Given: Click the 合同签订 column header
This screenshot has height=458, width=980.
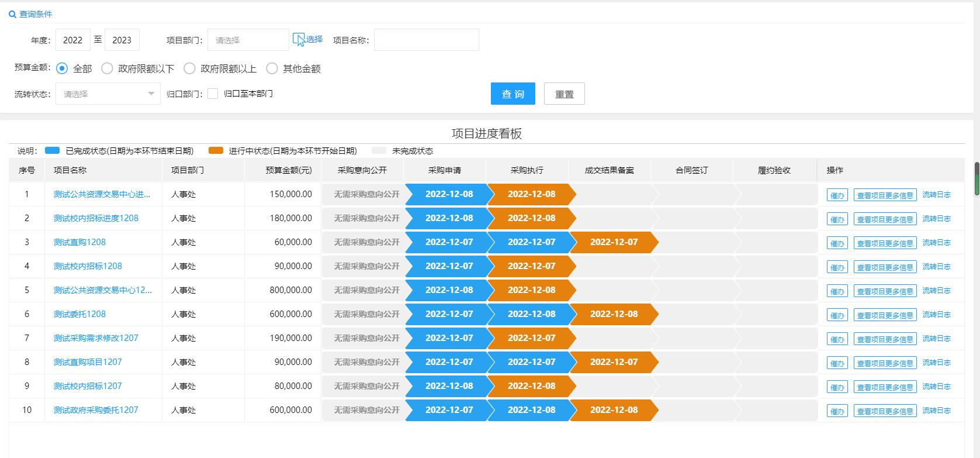Looking at the screenshot, I should click(692, 170).
